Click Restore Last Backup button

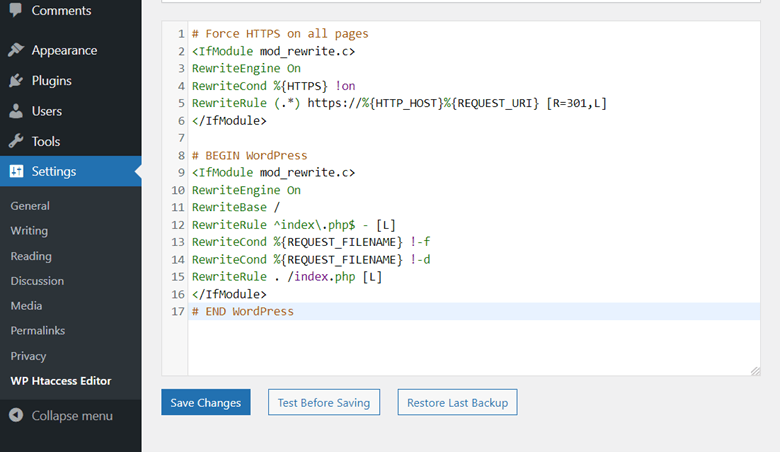(457, 402)
